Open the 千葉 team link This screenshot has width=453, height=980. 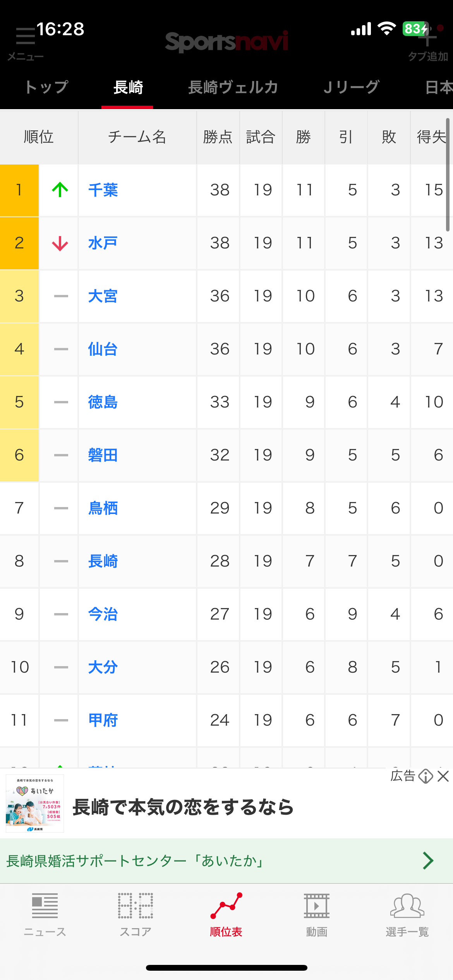pyautogui.click(x=103, y=190)
